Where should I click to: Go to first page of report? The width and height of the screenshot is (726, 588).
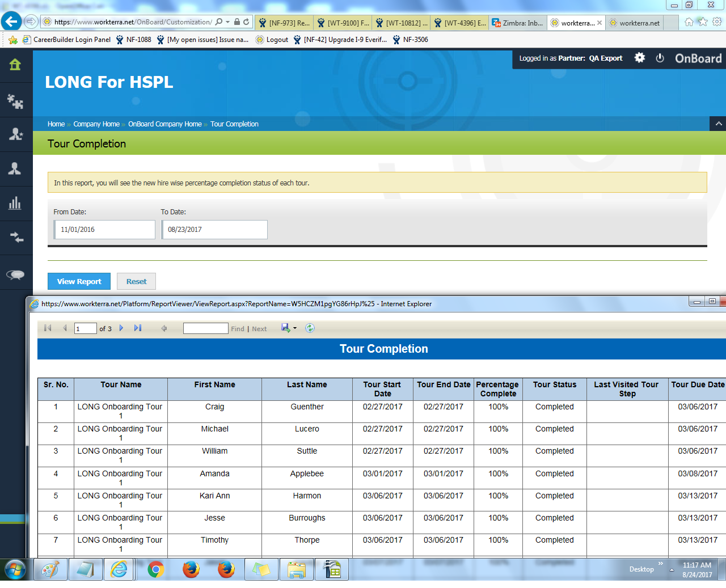[x=48, y=328]
